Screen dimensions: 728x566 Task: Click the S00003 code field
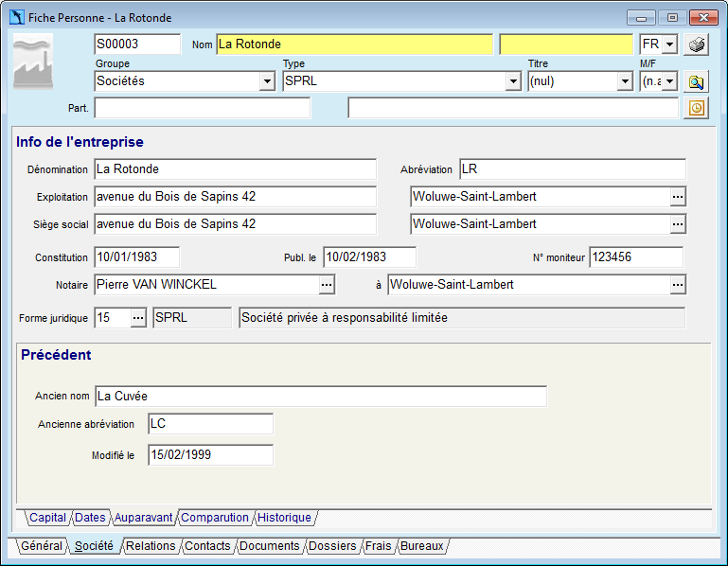click(137, 44)
